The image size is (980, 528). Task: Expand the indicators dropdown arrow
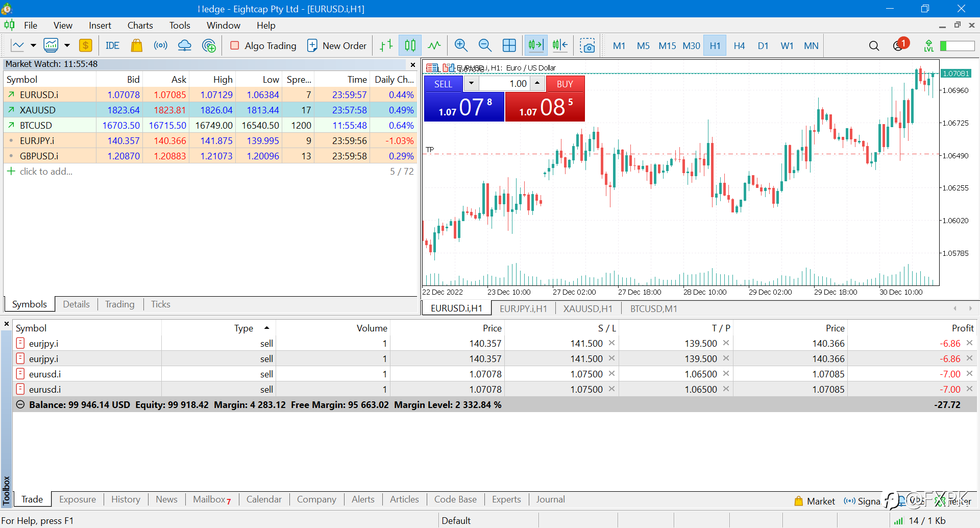[x=67, y=45]
